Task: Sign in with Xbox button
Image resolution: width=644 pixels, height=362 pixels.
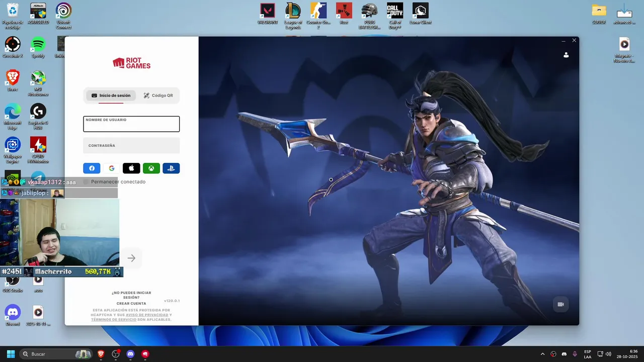Action: [x=151, y=168]
